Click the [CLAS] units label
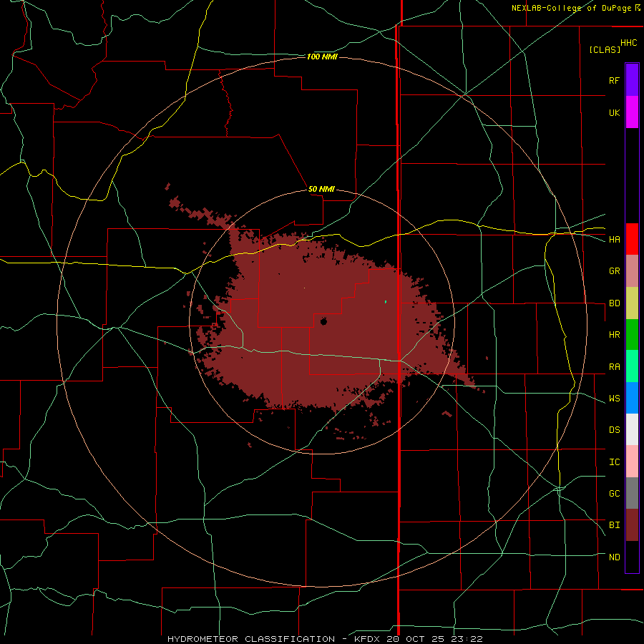 click(605, 49)
